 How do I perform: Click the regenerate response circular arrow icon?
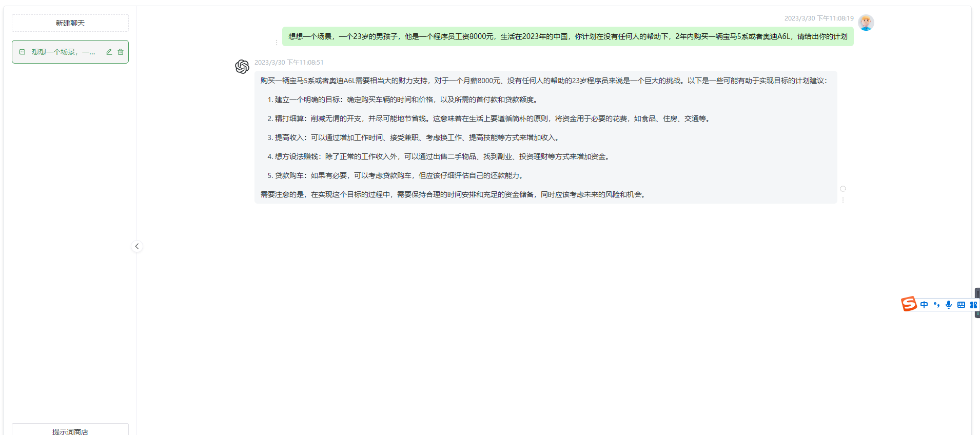pos(843,189)
